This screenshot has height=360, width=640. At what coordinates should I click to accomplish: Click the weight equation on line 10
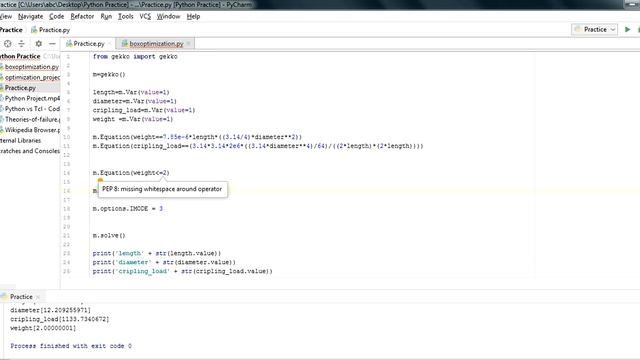(x=197, y=137)
